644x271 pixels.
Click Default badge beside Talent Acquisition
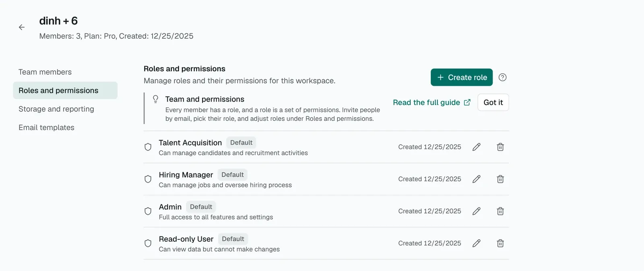click(241, 143)
